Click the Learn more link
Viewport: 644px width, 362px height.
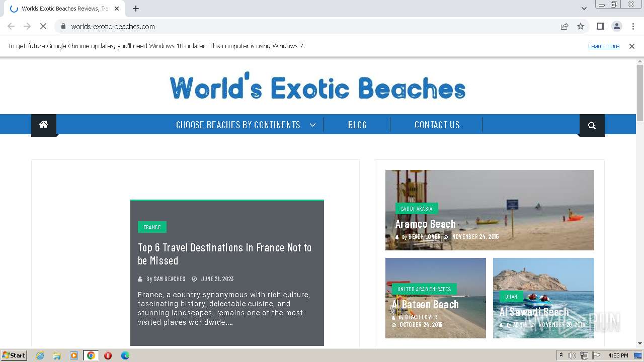click(x=604, y=46)
